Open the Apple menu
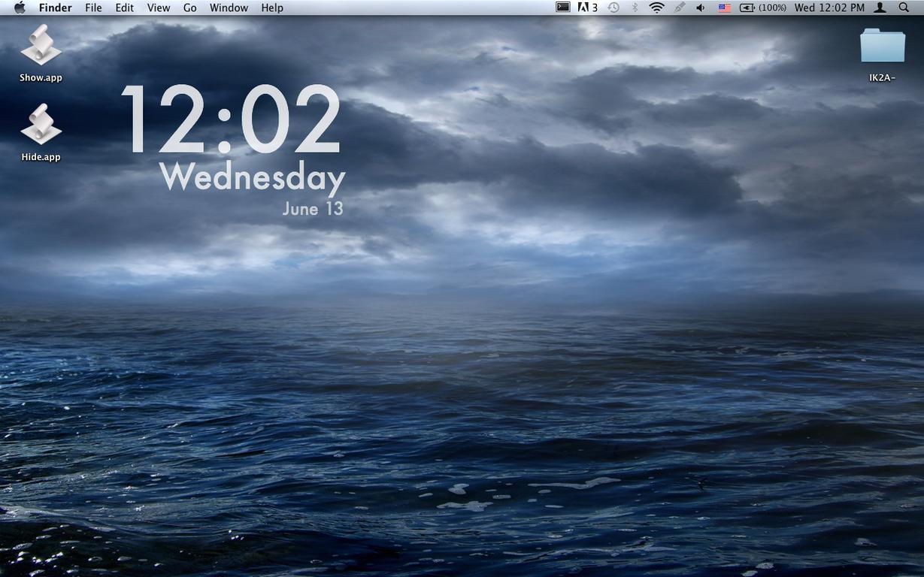This screenshot has height=577, width=924. pyautogui.click(x=20, y=8)
